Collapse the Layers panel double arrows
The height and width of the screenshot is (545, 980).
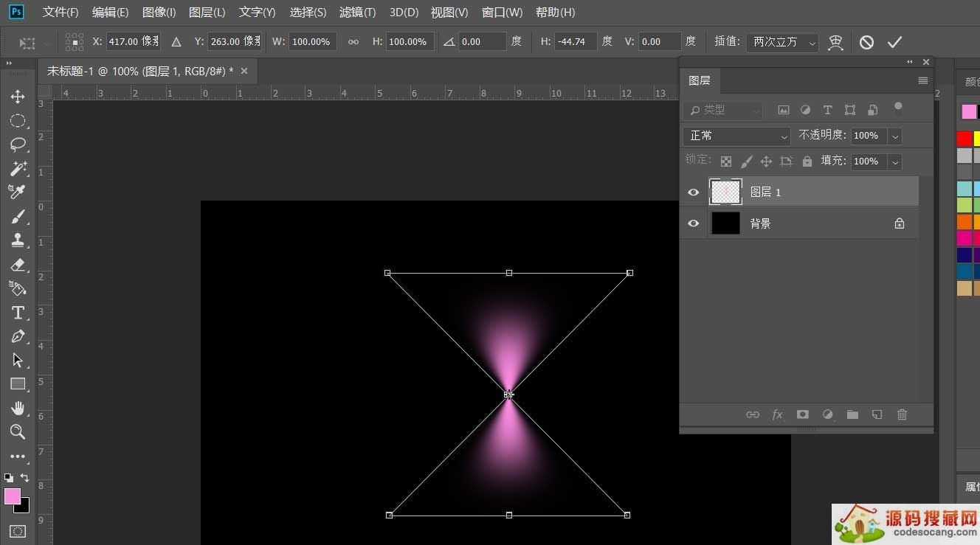(x=910, y=62)
